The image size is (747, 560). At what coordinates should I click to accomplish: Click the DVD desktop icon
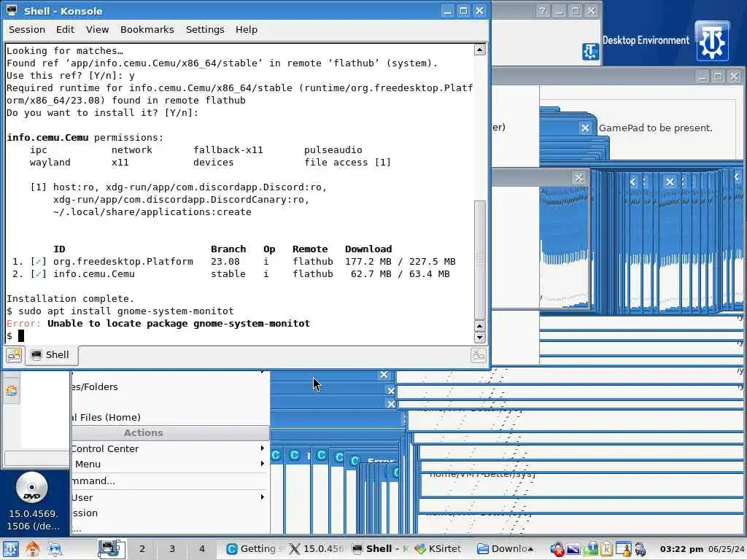(x=32, y=488)
